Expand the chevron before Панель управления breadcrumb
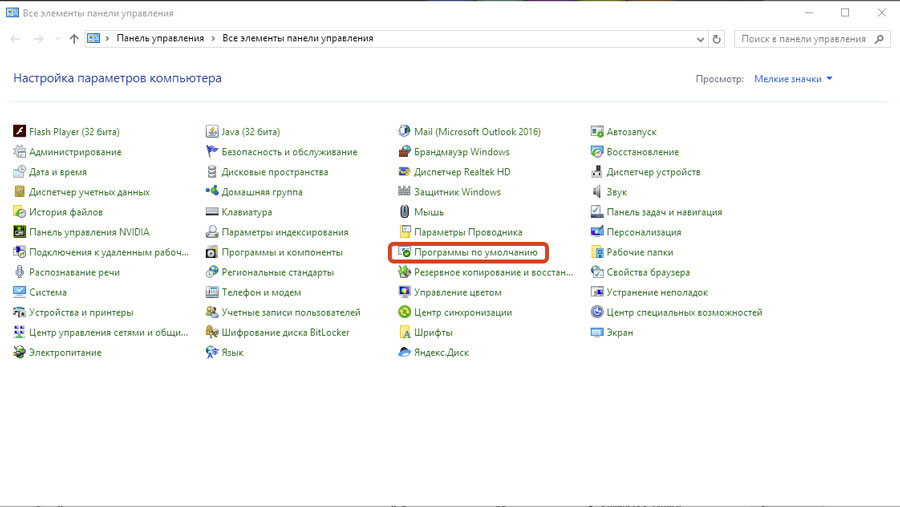This screenshot has height=507, width=900. tap(107, 38)
